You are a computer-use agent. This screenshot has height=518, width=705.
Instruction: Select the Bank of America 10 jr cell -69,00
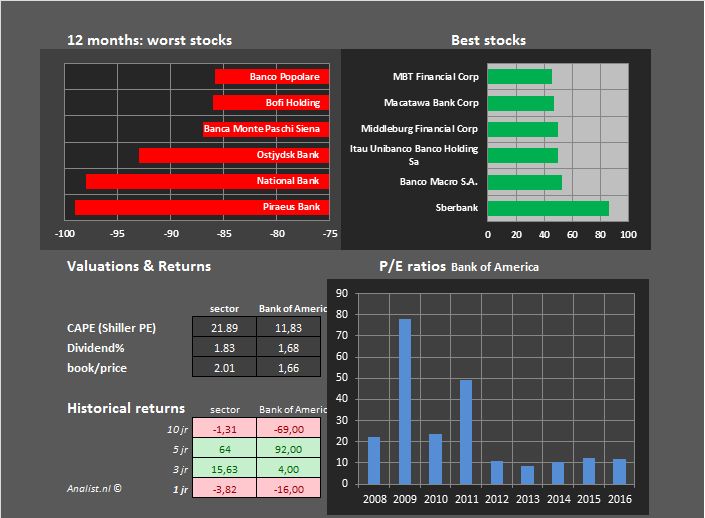[x=289, y=429]
